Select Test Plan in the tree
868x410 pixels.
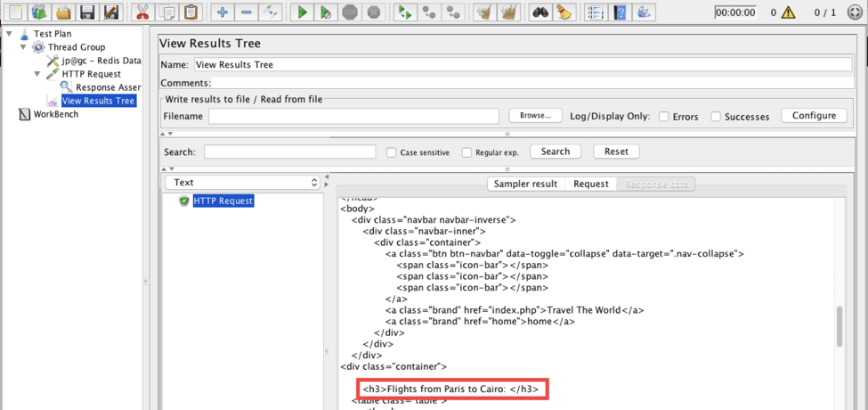53,34
